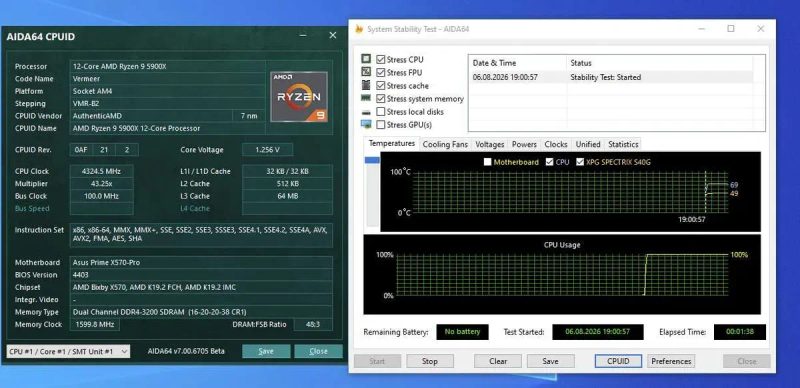Enable the Stress GPU(s) checkbox
The image size is (800, 388).
381,125
